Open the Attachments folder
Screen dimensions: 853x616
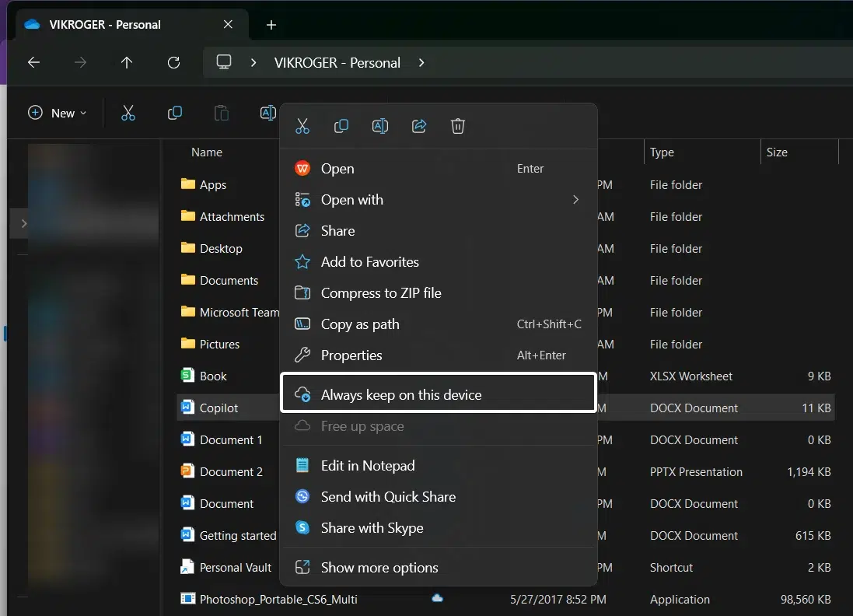pyautogui.click(x=232, y=217)
